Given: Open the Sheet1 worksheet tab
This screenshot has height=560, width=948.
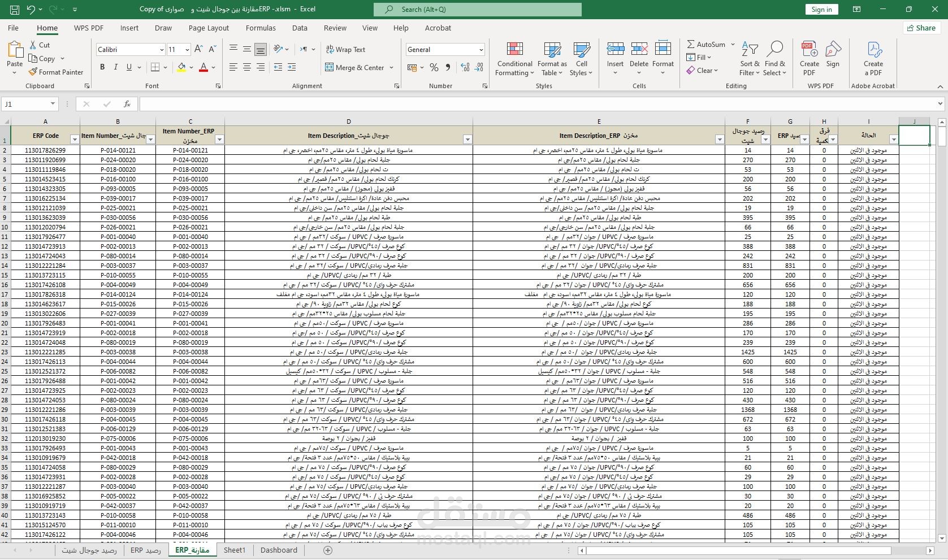Looking at the screenshot, I should tap(235, 550).
